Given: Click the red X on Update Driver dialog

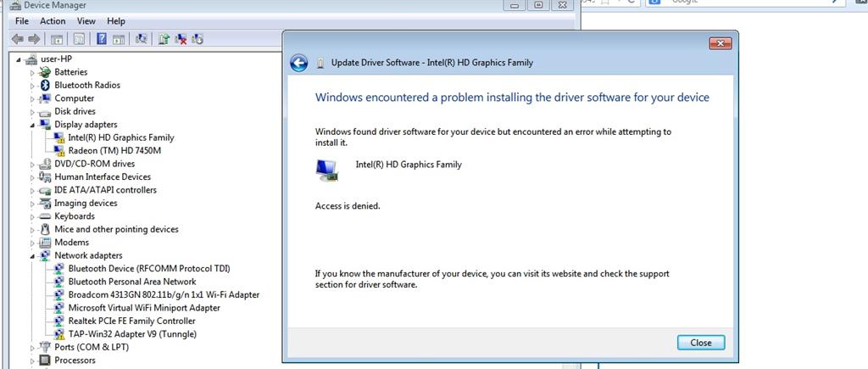Looking at the screenshot, I should click(x=721, y=44).
